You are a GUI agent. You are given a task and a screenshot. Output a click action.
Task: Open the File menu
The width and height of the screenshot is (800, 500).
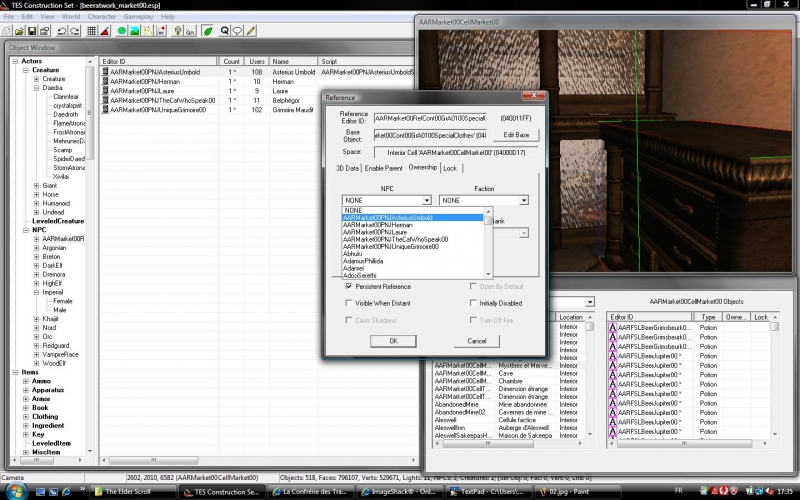(x=9, y=16)
